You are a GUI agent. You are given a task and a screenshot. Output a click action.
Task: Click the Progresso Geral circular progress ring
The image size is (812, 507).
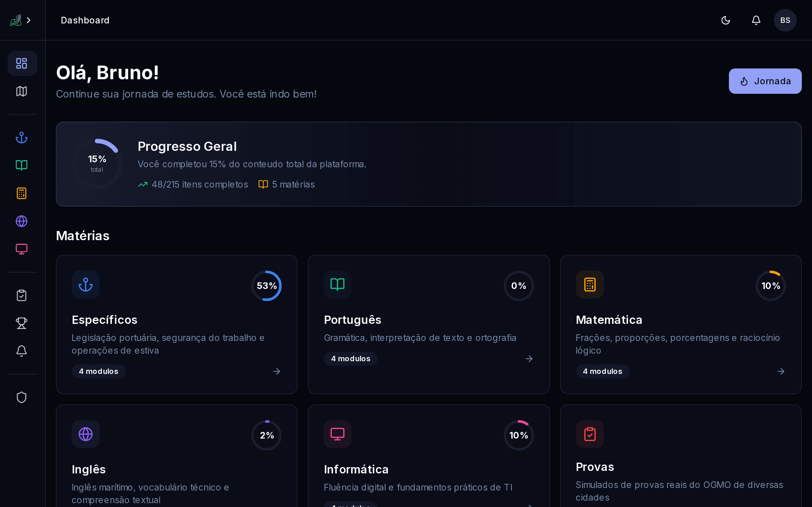[x=97, y=163]
